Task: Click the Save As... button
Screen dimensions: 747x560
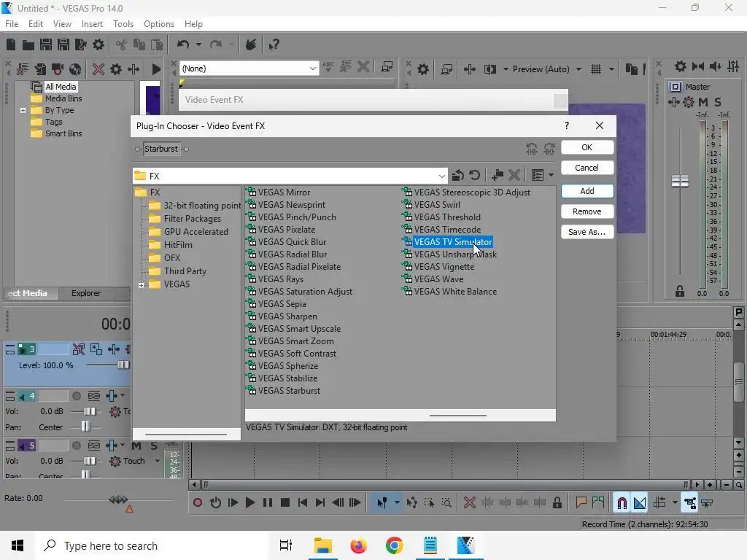Action: click(x=587, y=232)
